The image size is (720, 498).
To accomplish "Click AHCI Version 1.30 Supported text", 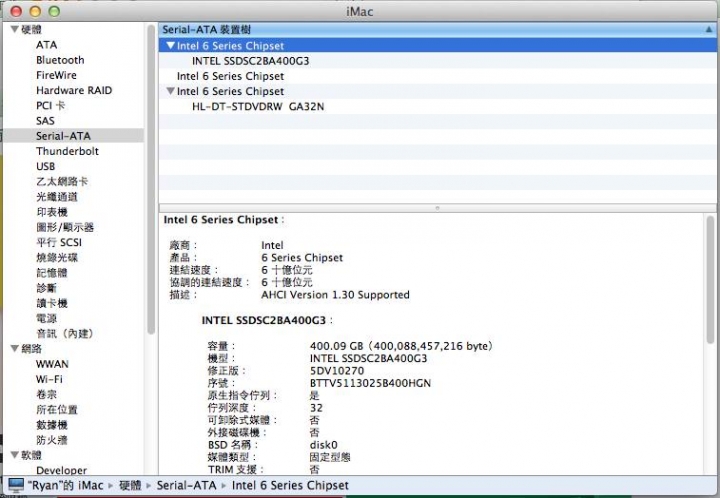I will click(x=335, y=294).
